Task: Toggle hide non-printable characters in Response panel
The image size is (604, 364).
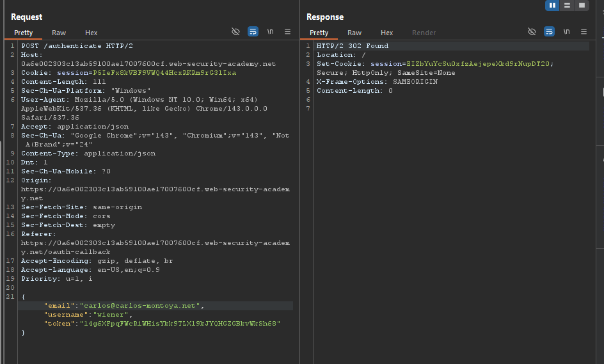Action: (532, 31)
